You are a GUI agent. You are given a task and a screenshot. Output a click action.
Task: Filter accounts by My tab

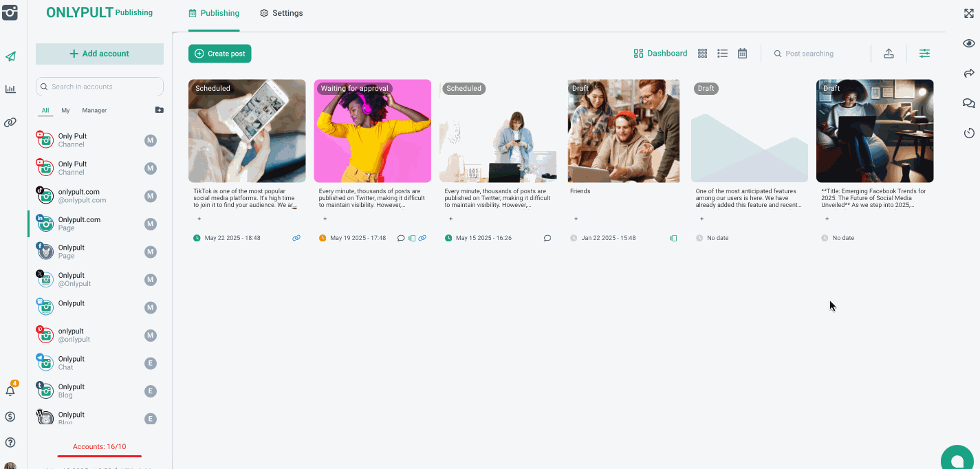click(65, 110)
